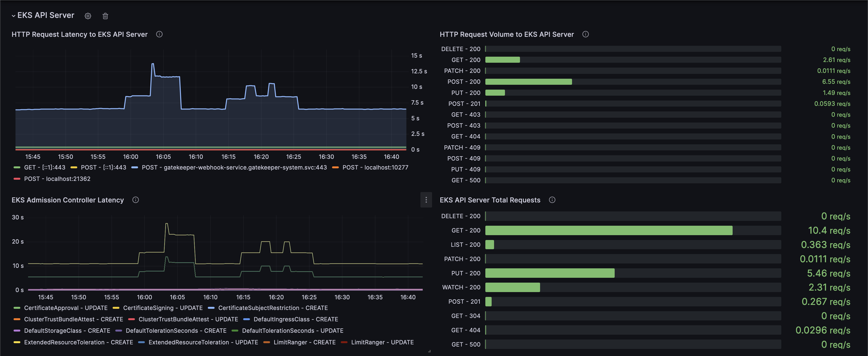
Task: Click the delete row trash icon
Action: point(105,16)
